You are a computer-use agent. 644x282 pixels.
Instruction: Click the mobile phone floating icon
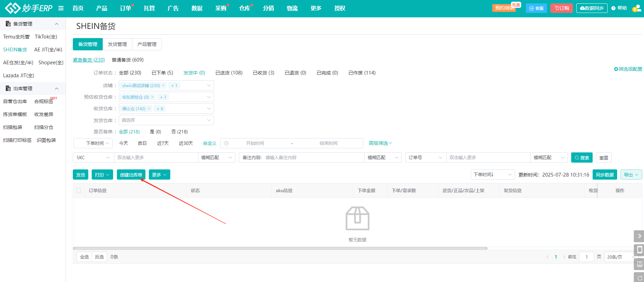(x=639, y=250)
